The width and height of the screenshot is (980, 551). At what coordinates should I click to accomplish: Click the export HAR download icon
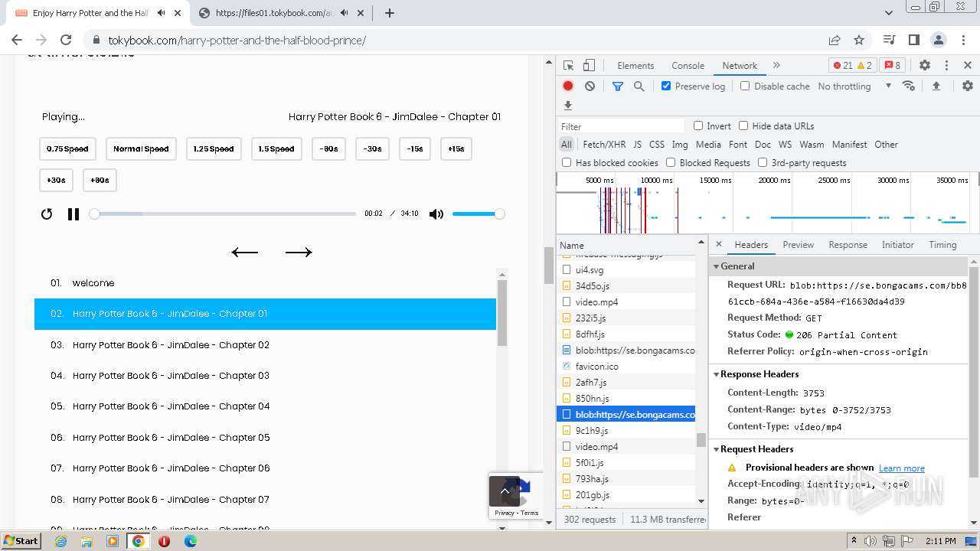(568, 106)
